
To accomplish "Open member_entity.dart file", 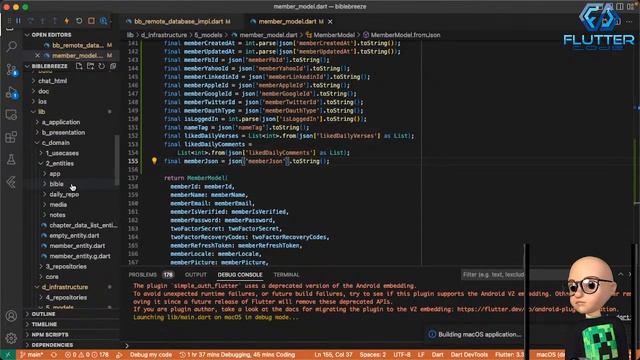I will [77, 246].
